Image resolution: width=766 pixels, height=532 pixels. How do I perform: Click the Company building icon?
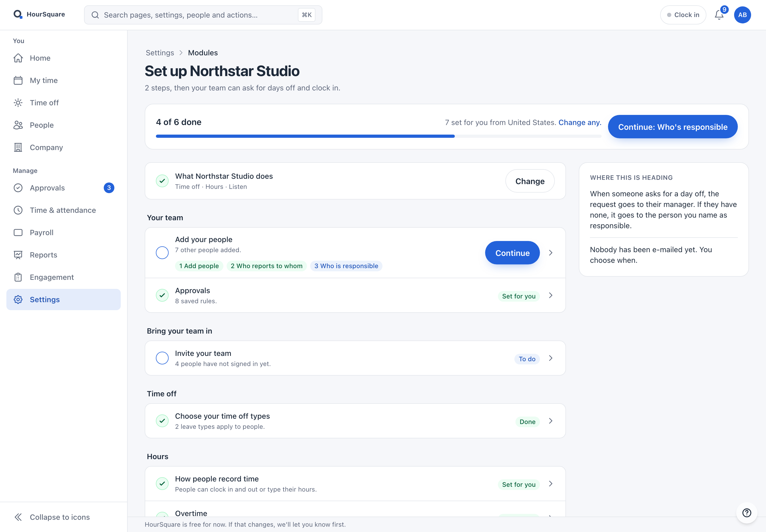tap(18, 147)
